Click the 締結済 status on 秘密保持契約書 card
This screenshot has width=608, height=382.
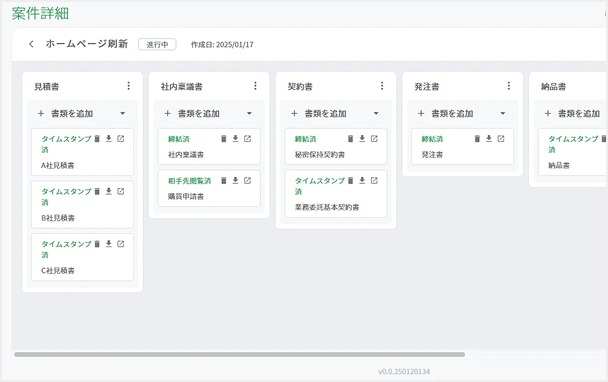(306, 139)
